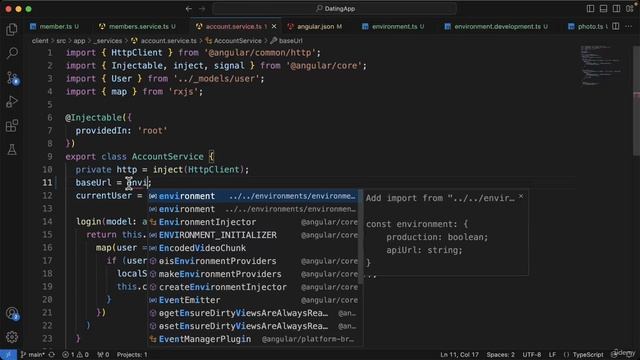
Task: Open the Source Control view
Action: [12, 78]
